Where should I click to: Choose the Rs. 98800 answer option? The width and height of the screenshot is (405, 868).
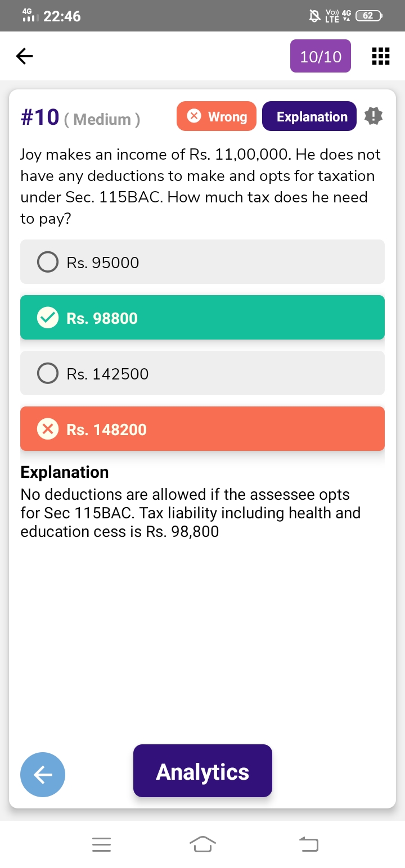click(x=202, y=318)
